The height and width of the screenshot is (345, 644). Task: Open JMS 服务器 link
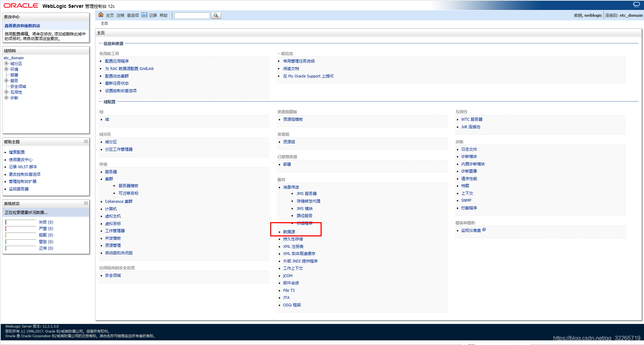306,194
